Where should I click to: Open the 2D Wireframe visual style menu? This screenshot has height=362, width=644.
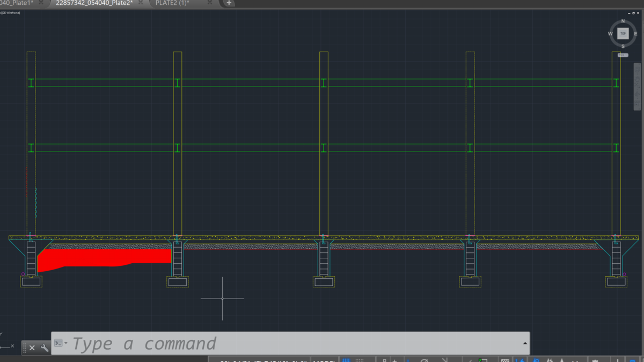[12, 12]
